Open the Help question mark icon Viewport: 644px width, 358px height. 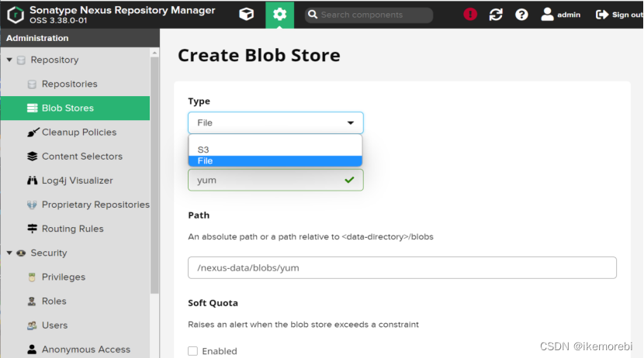pyautogui.click(x=521, y=15)
